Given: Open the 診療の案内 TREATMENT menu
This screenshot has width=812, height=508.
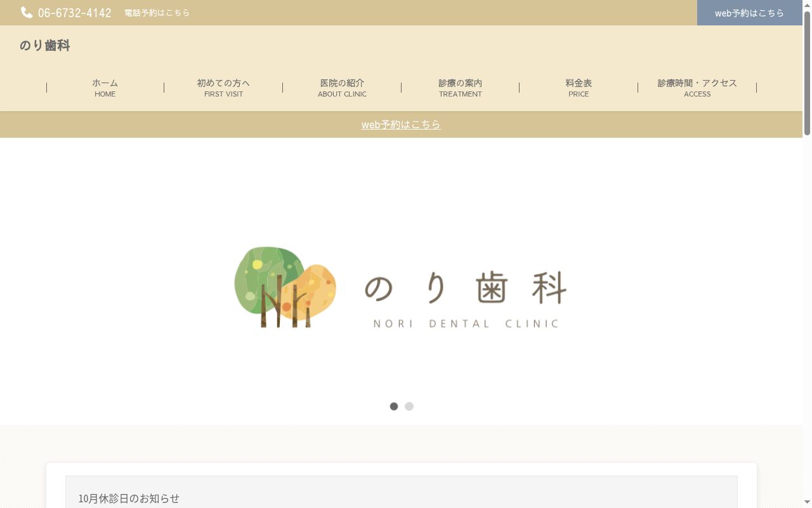Looking at the screenshot, I should 461,88.
